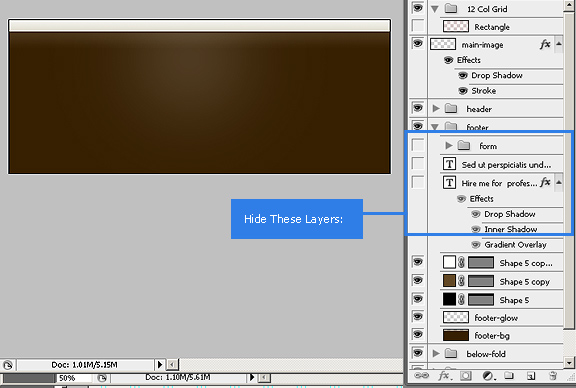
Task: Click the 'Doc: 1.10M/5.61M' status text
Action: (x=178, y=377)
